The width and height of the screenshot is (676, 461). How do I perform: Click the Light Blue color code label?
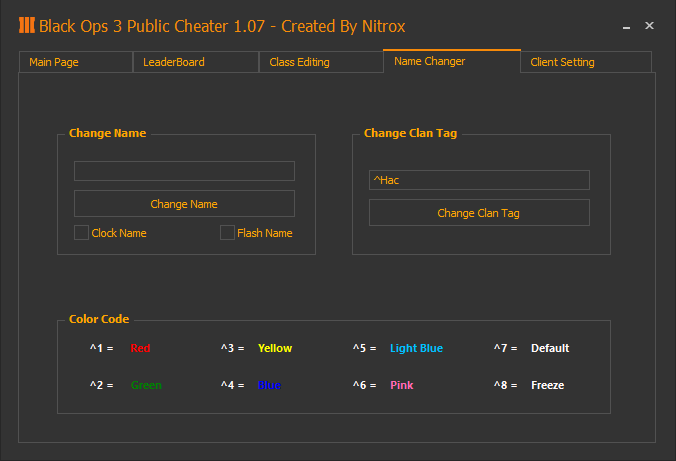[416, 348]
